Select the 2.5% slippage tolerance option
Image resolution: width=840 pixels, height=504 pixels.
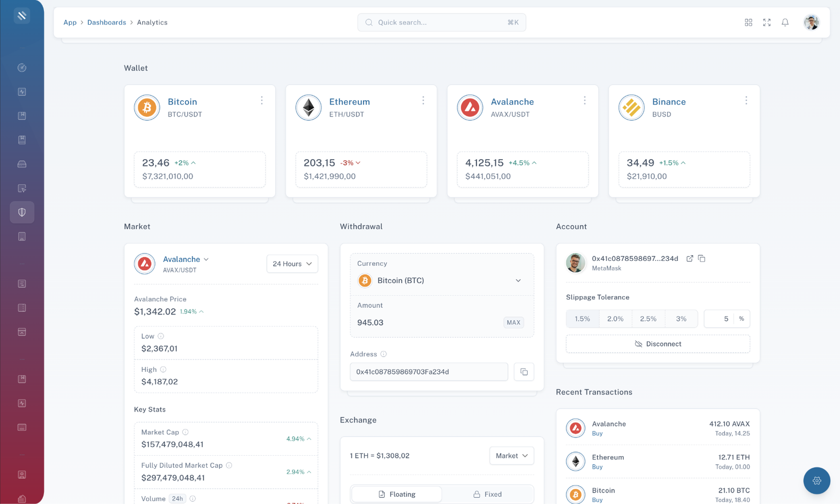pyautogui.click(x=648, y=318)
